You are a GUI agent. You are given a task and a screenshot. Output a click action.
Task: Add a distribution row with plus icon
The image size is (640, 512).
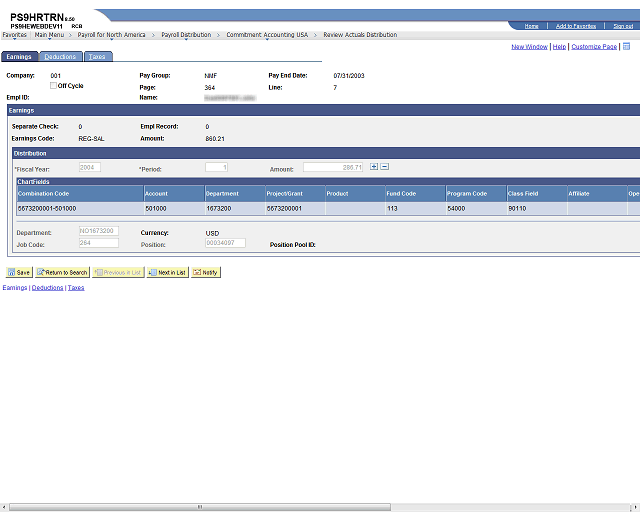[x=373, y=167]
